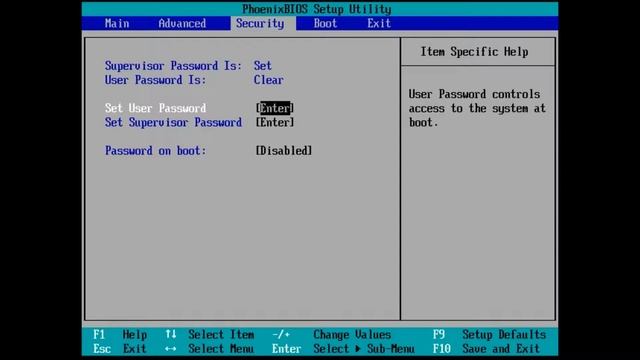Open the Exit menu tab

379,23
